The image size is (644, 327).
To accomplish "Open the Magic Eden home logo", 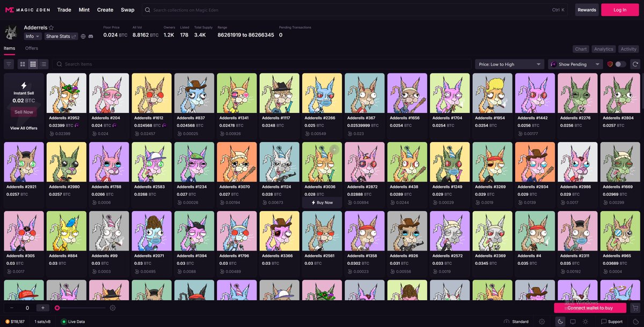I will (27, 10).
